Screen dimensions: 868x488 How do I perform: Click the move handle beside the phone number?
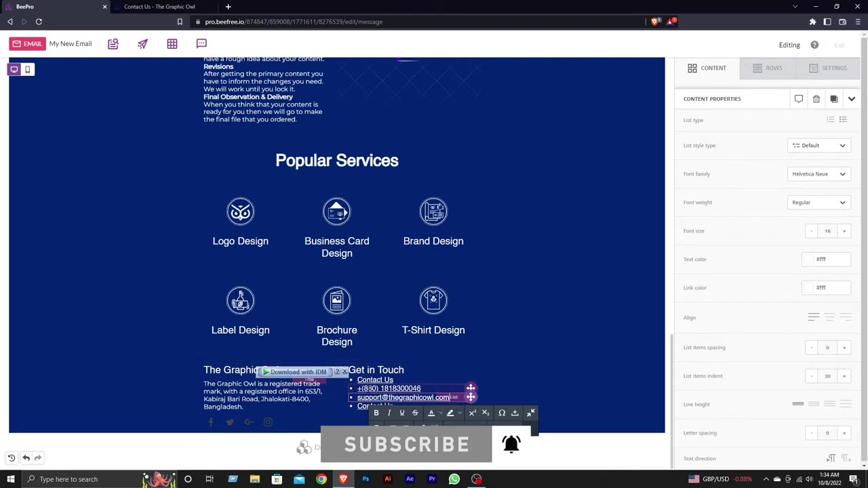pyautogui.click(x=471, y=388)
